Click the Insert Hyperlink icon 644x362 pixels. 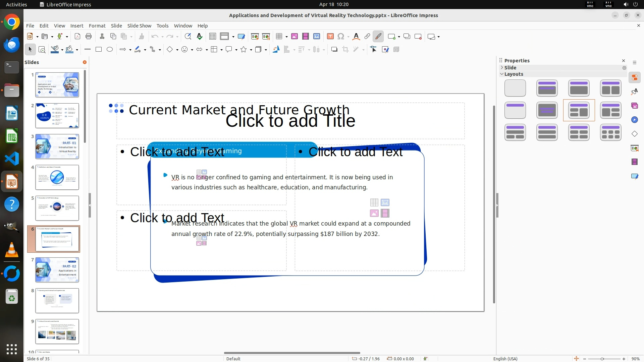(367, 37)
